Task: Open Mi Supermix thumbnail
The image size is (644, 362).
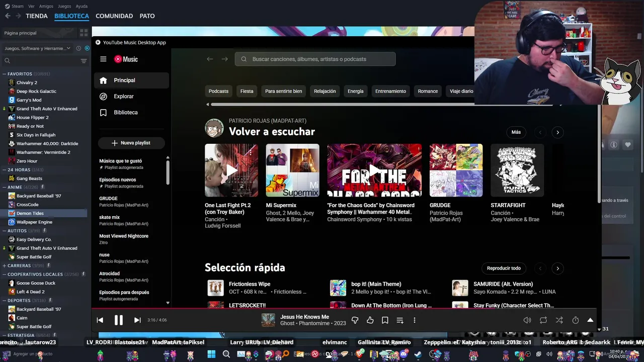Action: [292, 170]
